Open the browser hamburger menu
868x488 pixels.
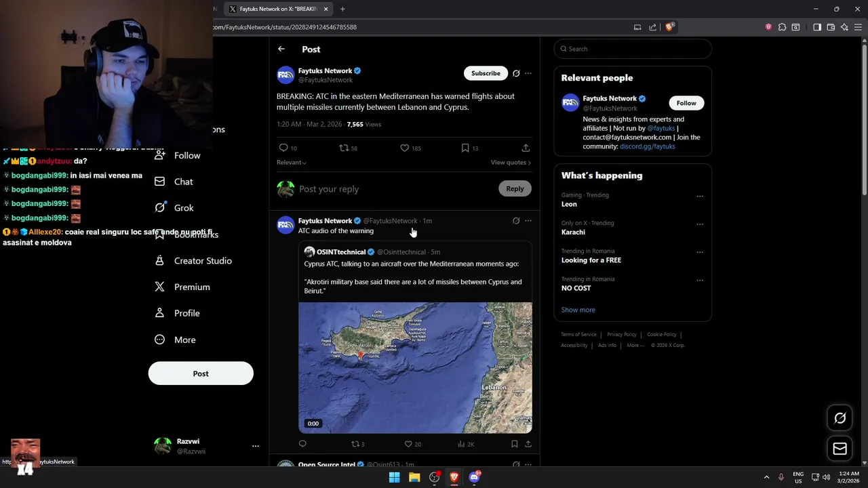(858, 27)
